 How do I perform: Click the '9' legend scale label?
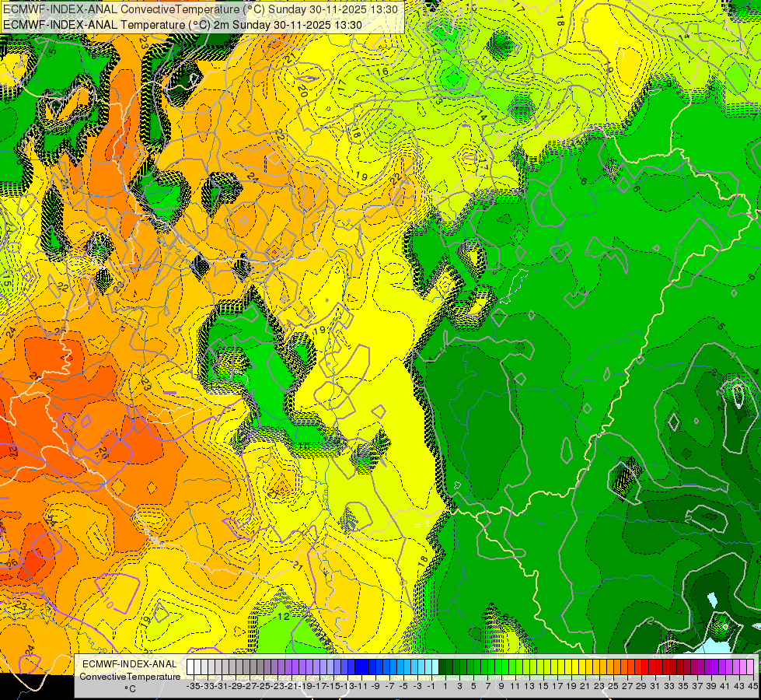point(501,687)
